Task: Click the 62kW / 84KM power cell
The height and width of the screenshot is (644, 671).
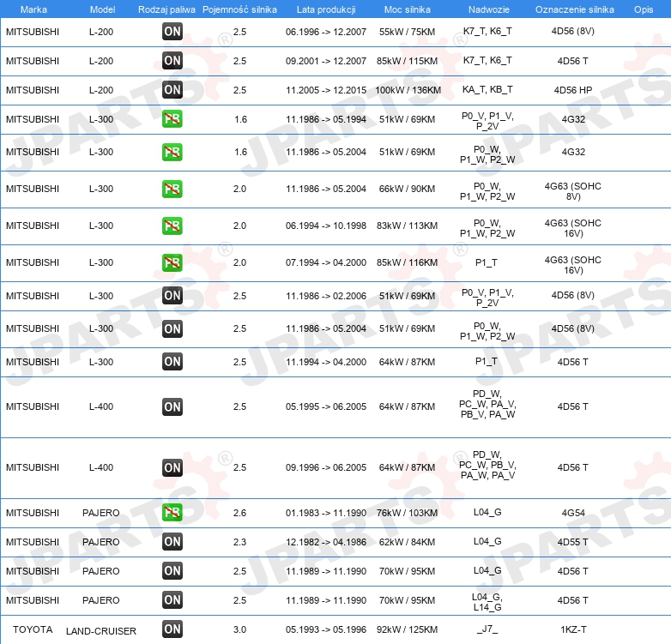Action: [407, 542]
